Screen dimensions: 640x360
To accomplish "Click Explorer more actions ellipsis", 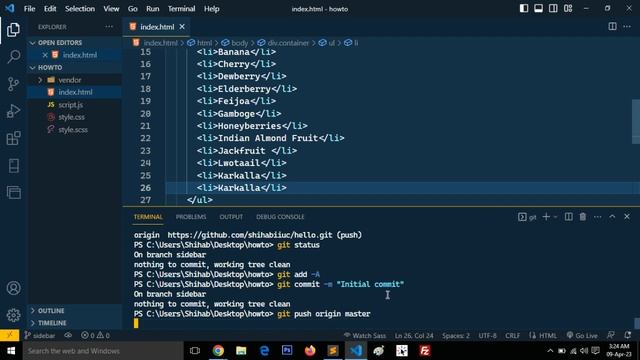I will [109, 27].
